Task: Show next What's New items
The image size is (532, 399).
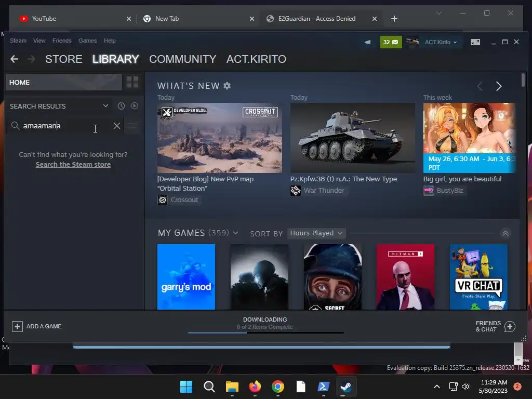Action: (x=498, y=86)
